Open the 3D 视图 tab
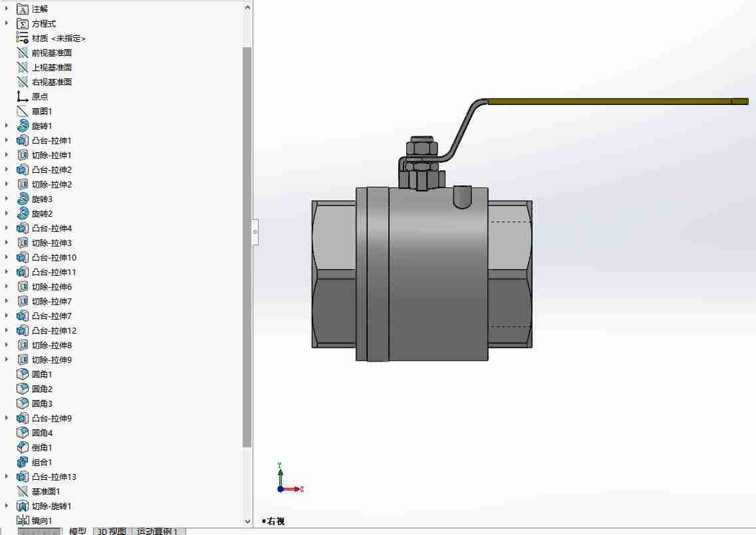Viewport: 756px width, 535px height. [112, 531]
